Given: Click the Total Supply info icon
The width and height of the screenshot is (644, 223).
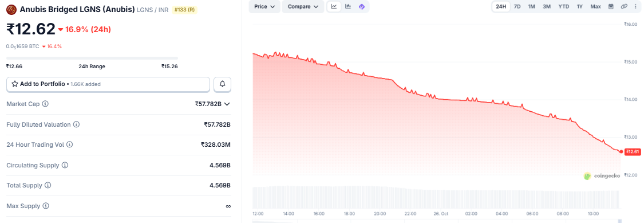Looking at the screenshot, I should pos(48,186).
